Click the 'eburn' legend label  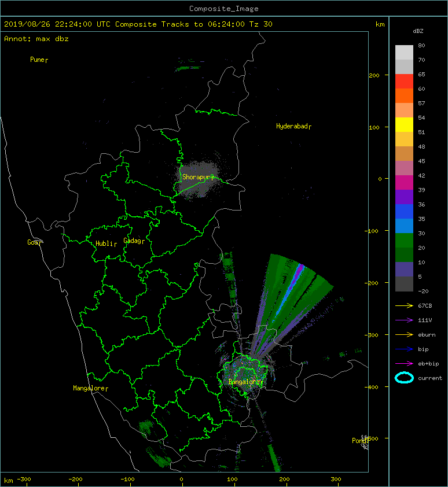pos(427,335)
